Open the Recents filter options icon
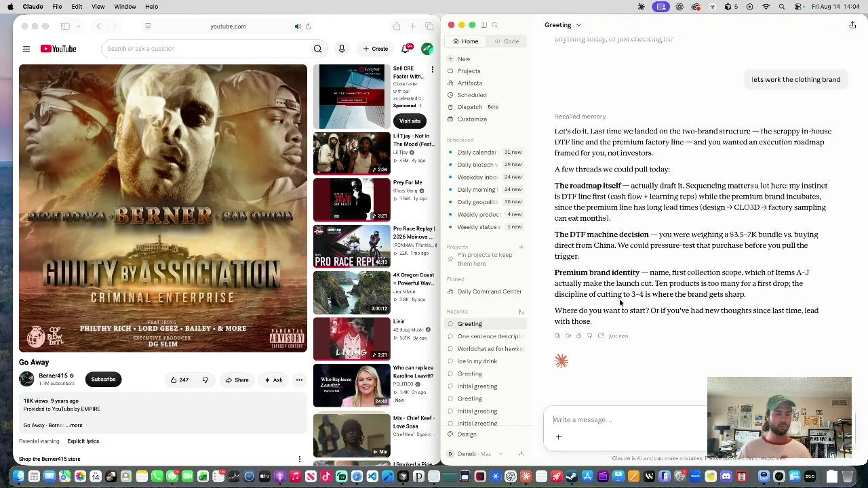This screenshot has height=488, width=868. tap(521, 312)
